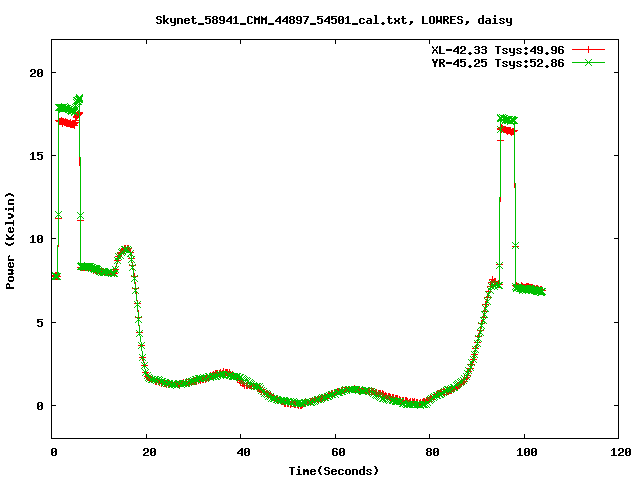Click the plot title Skynet_58941_CMM_44897_54501_cal.txt
The image size is (640, 480).
point(334,20)
